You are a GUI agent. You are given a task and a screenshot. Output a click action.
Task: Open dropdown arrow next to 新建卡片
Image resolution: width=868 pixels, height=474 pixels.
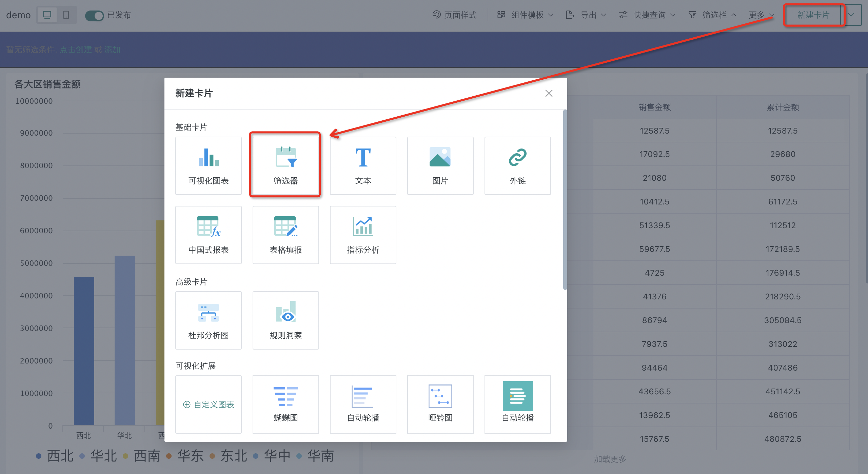pyautogui.click(x=851, y=15)
